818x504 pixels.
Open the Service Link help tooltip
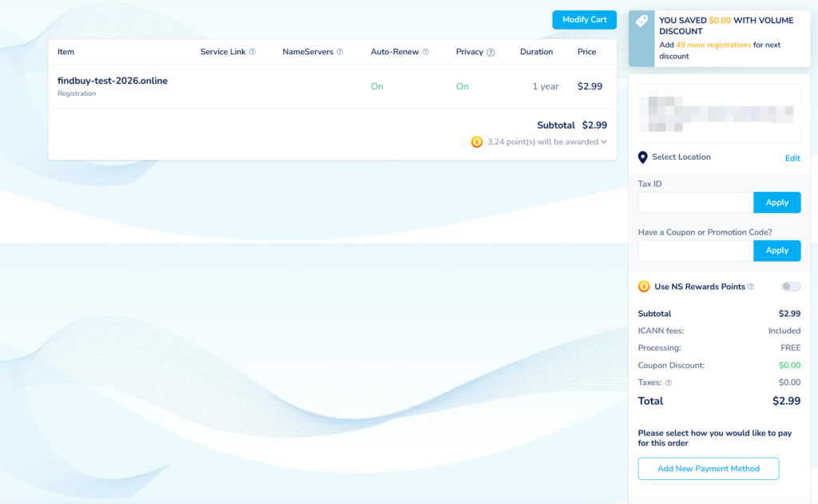point(252,52)
